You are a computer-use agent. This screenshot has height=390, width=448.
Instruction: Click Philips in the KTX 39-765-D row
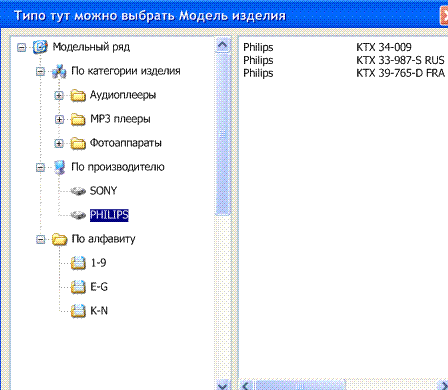(258, 73)
